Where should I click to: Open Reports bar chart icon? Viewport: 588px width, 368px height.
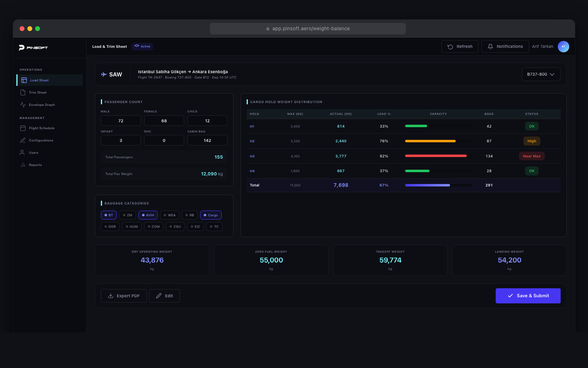23,165
